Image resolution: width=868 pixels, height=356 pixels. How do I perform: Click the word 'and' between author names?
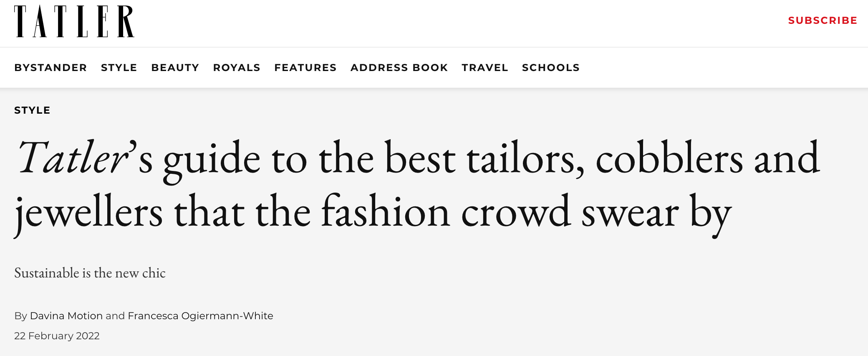115,316
